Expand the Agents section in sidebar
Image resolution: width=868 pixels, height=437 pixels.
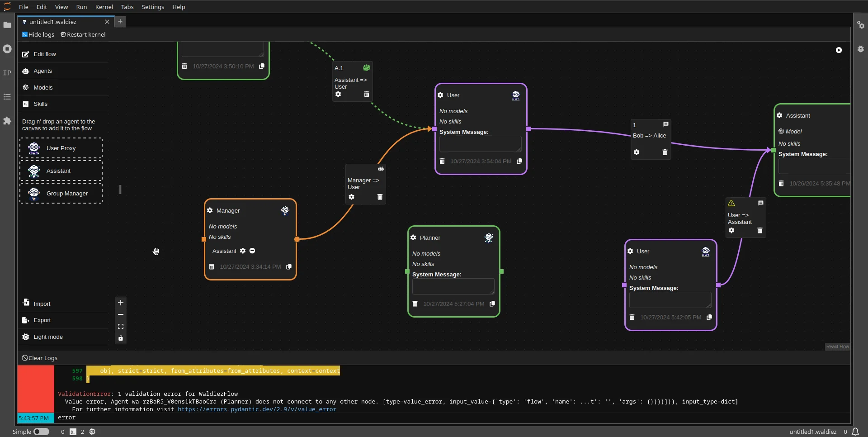pos(42,71)
